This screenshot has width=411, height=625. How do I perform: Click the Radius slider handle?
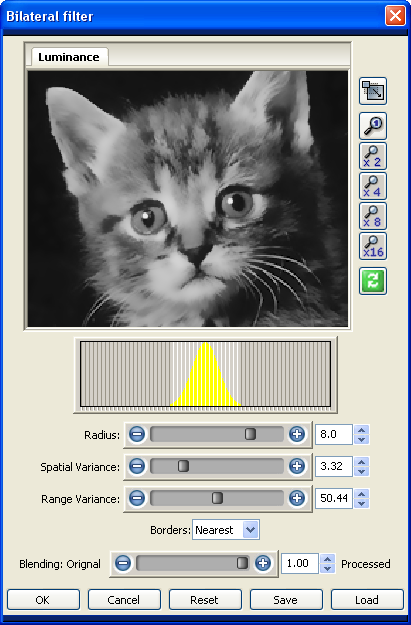pyautogui.click(x=250, y=434)
